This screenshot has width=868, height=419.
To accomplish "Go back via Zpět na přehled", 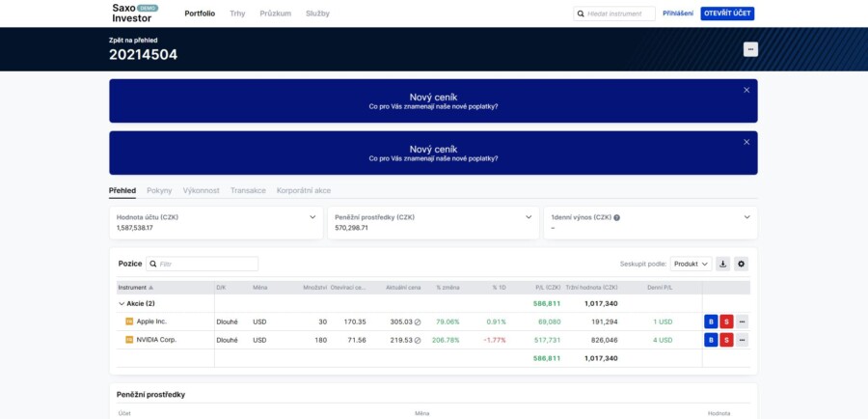I will [133, 40].
